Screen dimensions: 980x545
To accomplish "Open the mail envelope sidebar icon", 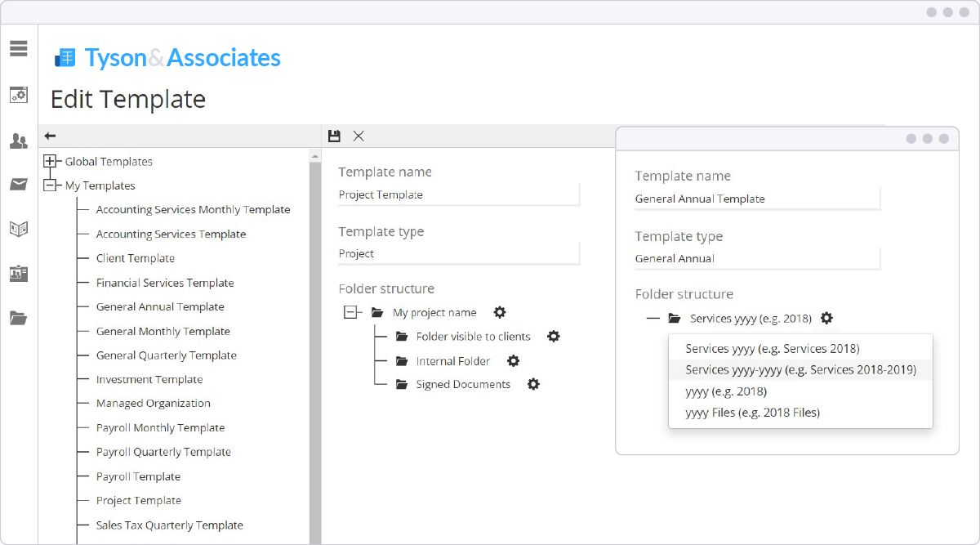I will pos(19,185).
